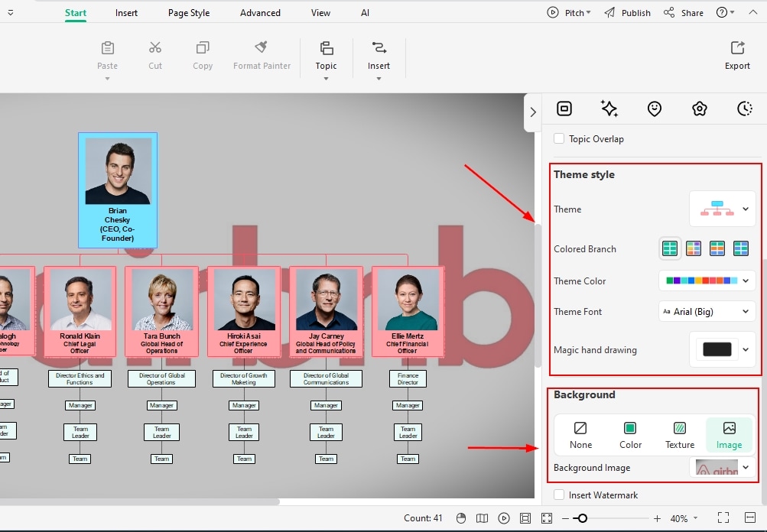Click the Copy icon
Viewport: 767px width, 532px height.
pos(203,47)
